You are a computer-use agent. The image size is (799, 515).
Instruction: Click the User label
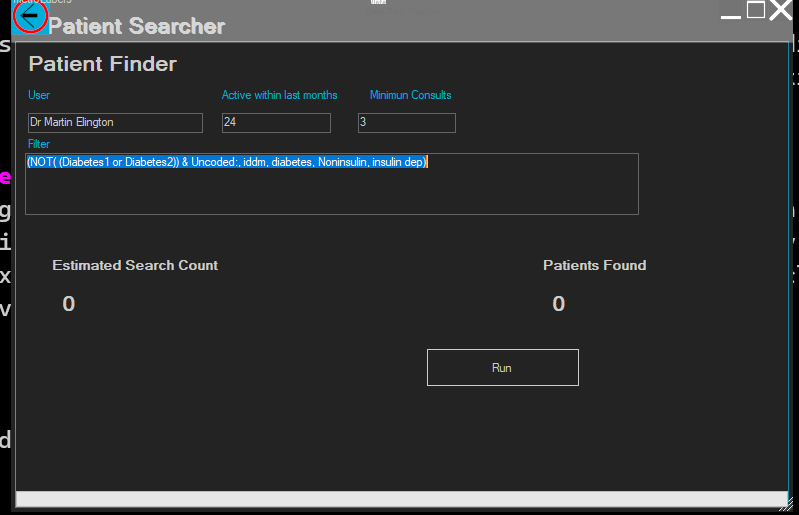point(39,96)
